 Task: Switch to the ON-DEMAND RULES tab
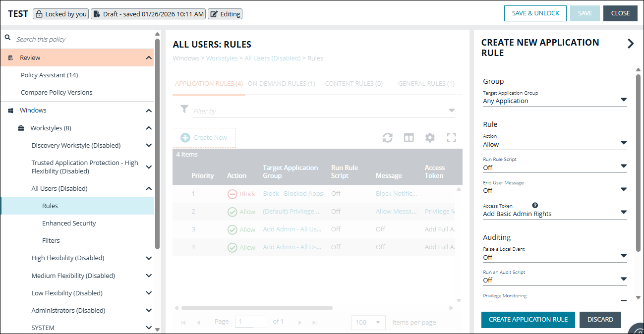point(281,83)
